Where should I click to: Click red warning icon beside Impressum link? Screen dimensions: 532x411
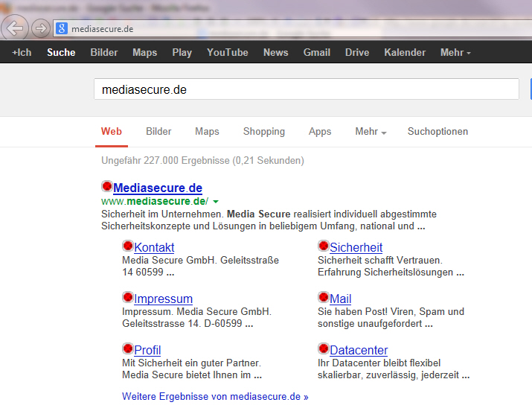pyautogui.click(x=128, y=297)
